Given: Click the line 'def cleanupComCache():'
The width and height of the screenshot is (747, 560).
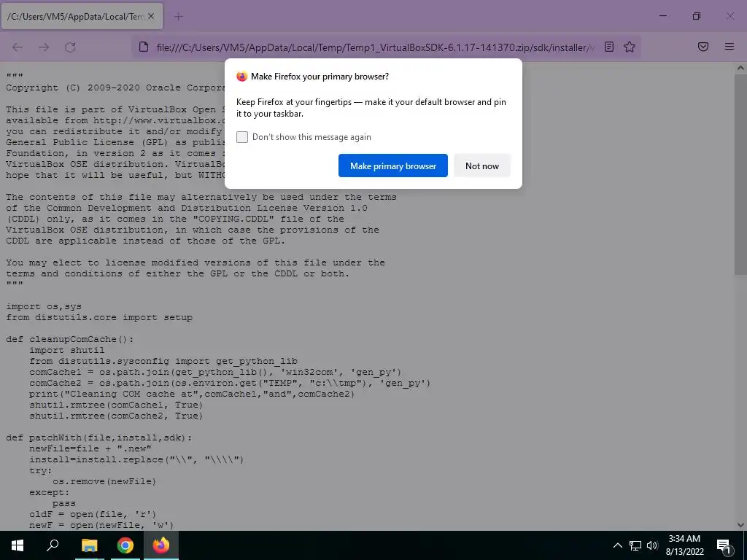Looking at the screenshot, I should click(x=70, y=339).
